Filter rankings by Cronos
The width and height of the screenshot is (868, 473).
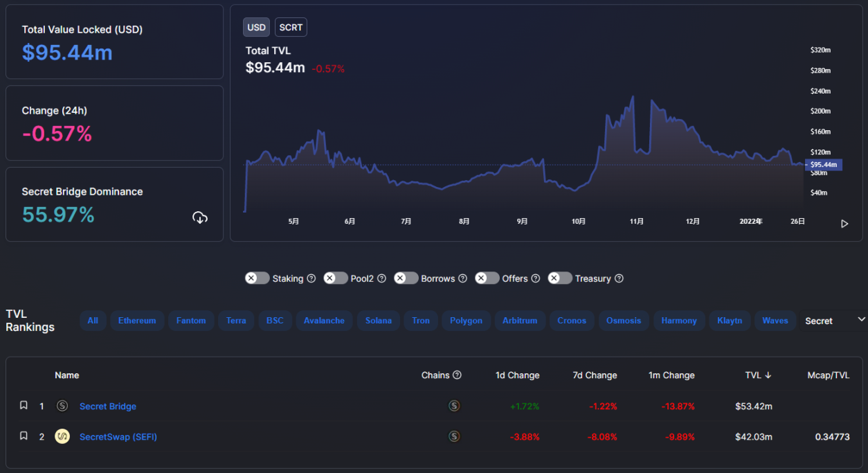coord(572,321)
